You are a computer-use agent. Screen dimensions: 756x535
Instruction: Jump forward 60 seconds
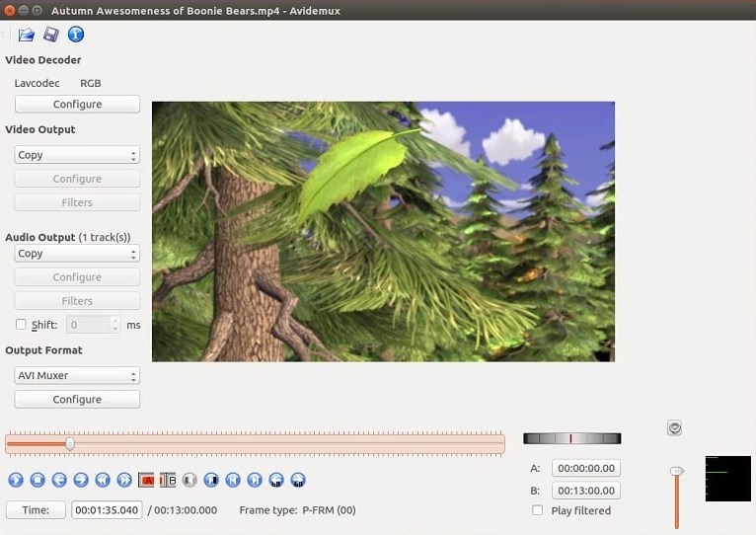(298, 480)
